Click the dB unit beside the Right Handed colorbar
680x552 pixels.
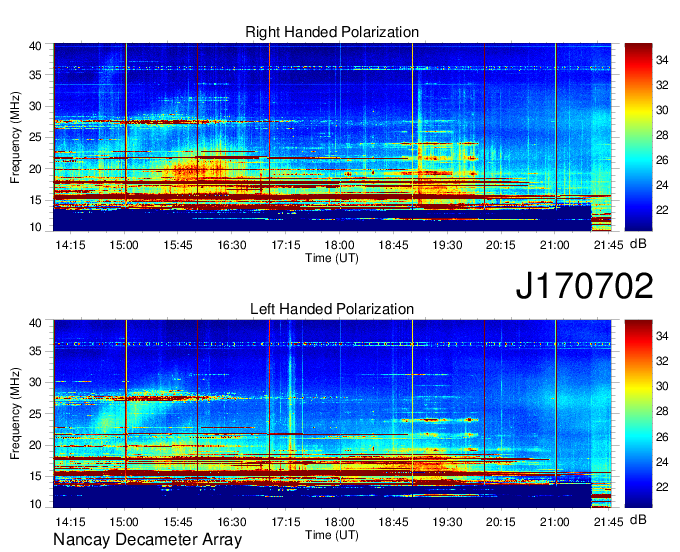tap(638, 244)
